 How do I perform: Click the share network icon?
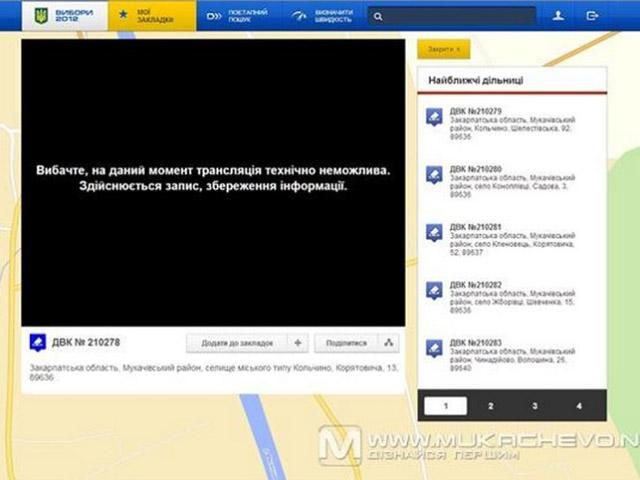(x=389, y=343)
